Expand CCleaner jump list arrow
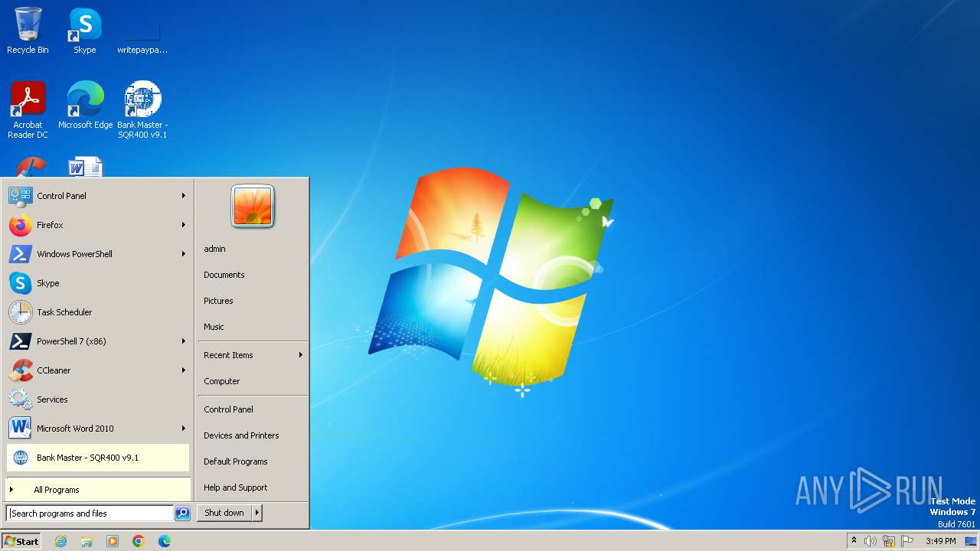This screenshot has height=551, width=980. coord(184,370)
